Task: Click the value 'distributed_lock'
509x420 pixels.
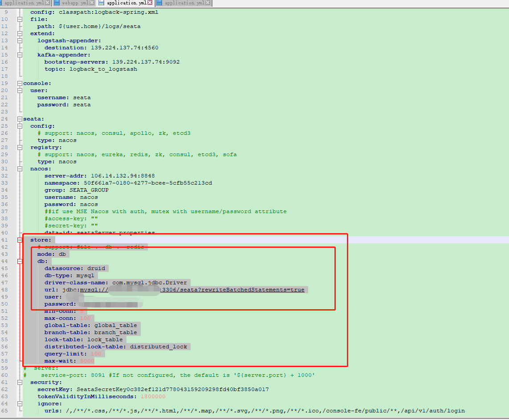Action: [x=159, y=347]
